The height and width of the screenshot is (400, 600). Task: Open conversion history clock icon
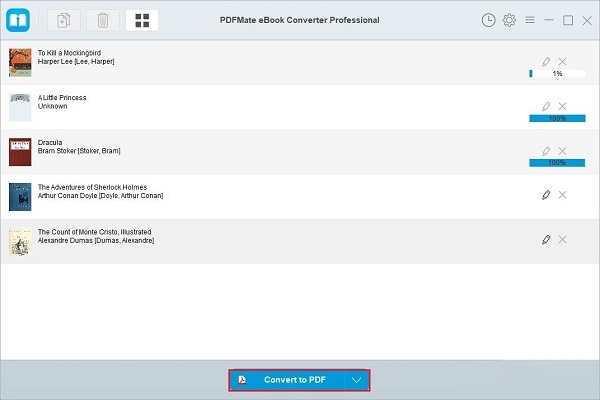click(488, 20)
